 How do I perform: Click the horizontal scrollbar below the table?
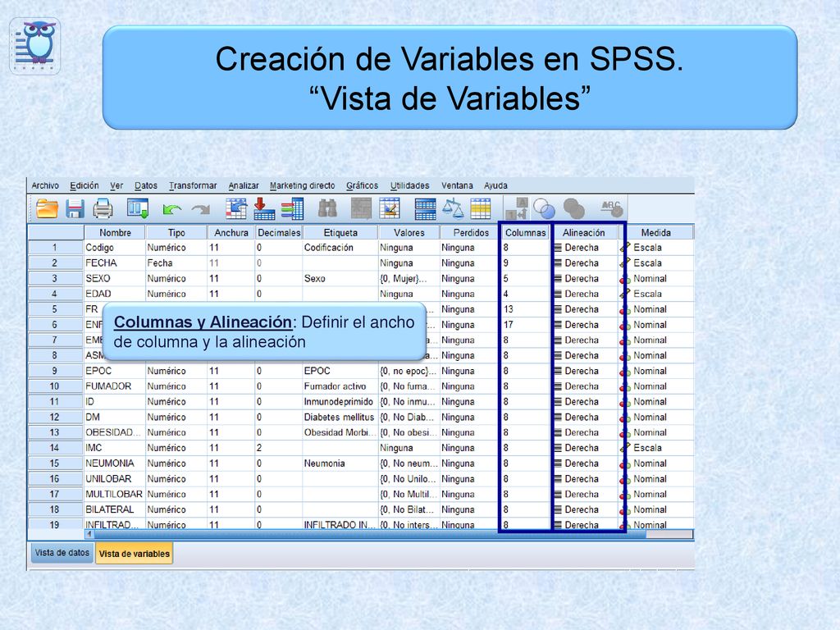coord(370,534)
